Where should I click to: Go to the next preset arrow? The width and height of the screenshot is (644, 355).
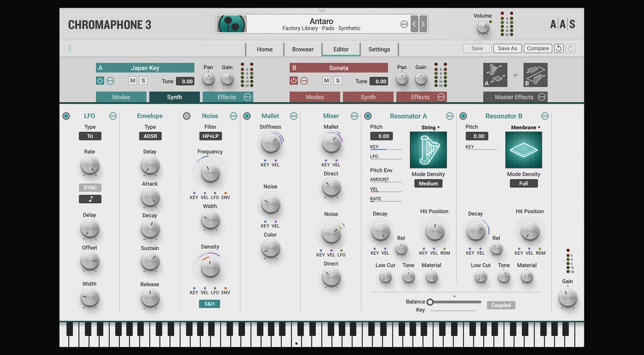click(423, 24)
